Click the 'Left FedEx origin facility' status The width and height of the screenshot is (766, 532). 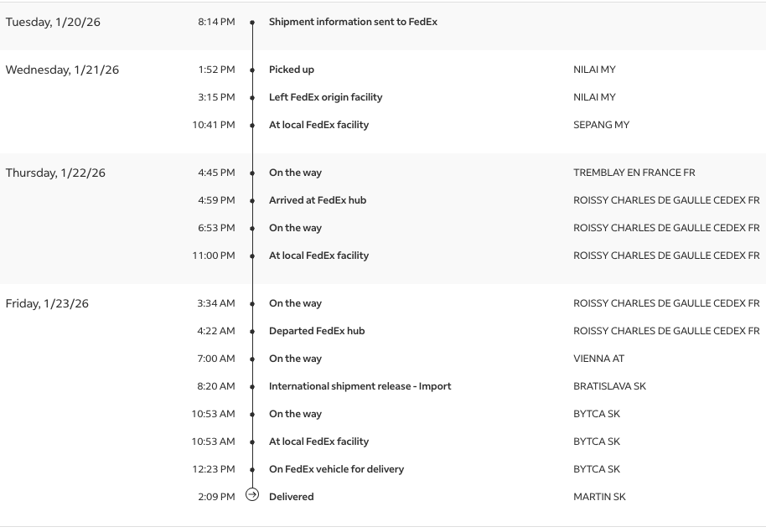coord(325,97)
